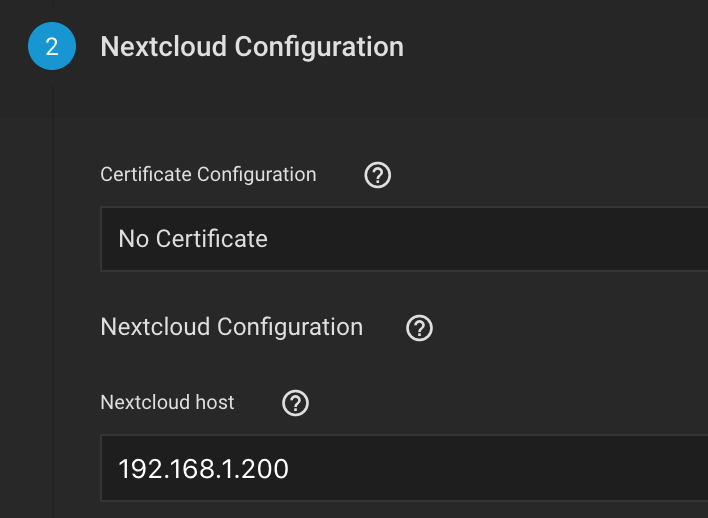Open help tooltip for Certificate Configuration
The height and width of the screenshot is (518, 708).
click(378, 176)
